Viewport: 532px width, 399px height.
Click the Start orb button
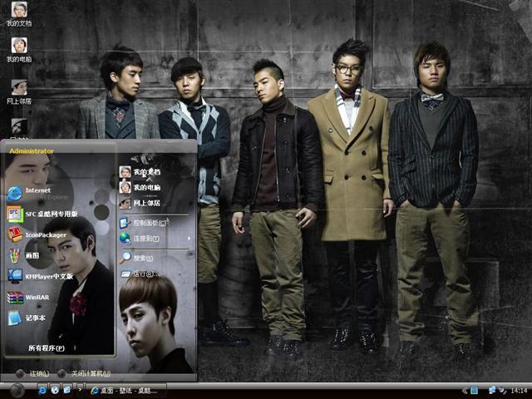[16, 390]
